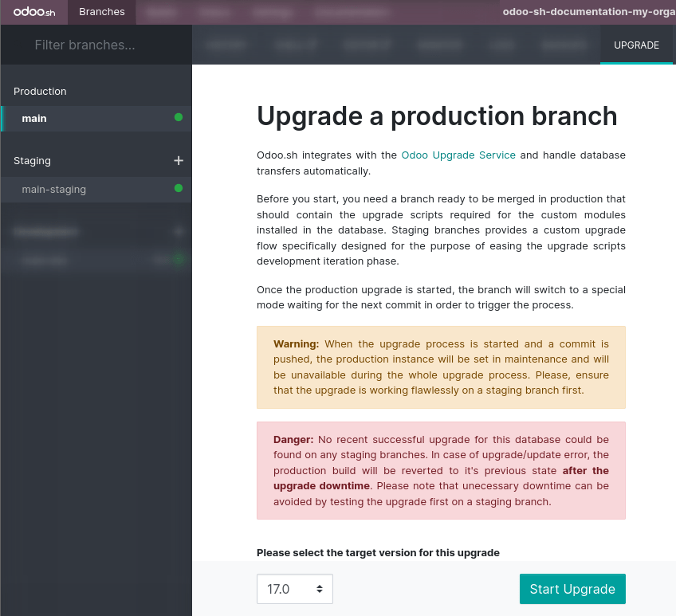
Task: Collapse the Staging section
Action: click(32, 160)
